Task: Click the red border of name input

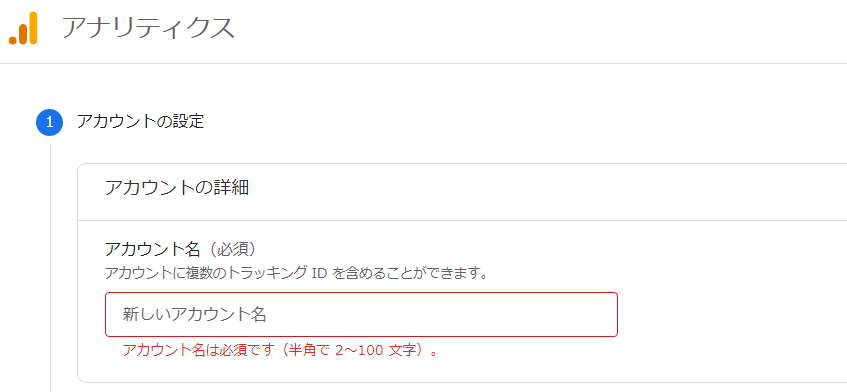Action: coord(361,293)
